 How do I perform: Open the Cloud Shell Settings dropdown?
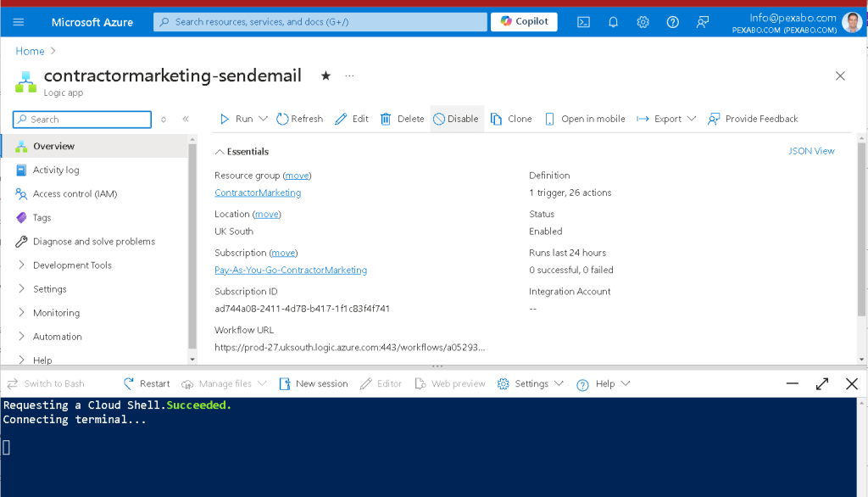click(531, 383)
